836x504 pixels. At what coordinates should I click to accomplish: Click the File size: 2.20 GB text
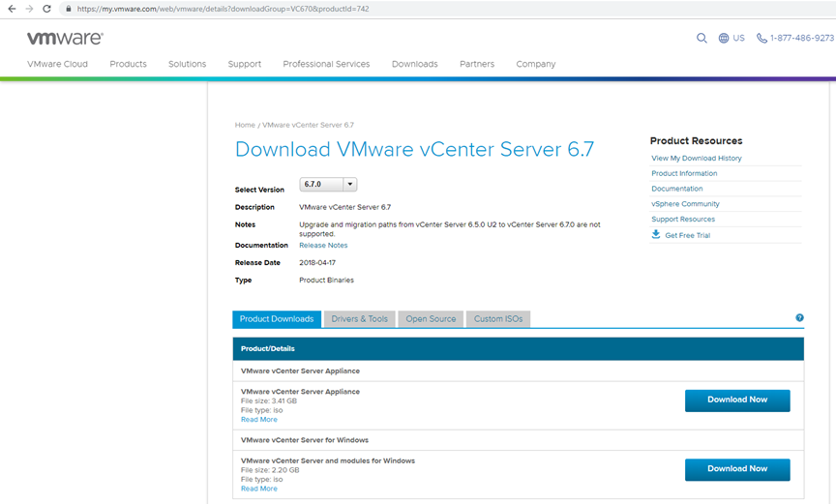point(270,470)
